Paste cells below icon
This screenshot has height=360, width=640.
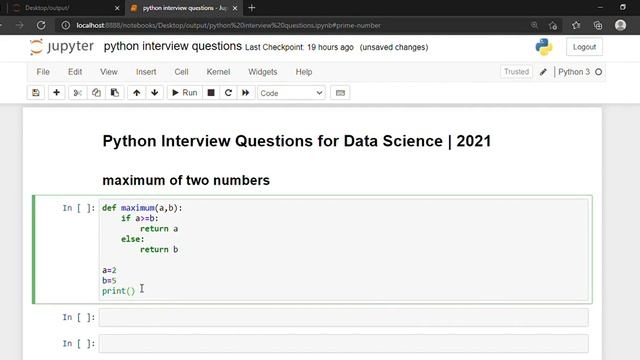click(115, 93)
